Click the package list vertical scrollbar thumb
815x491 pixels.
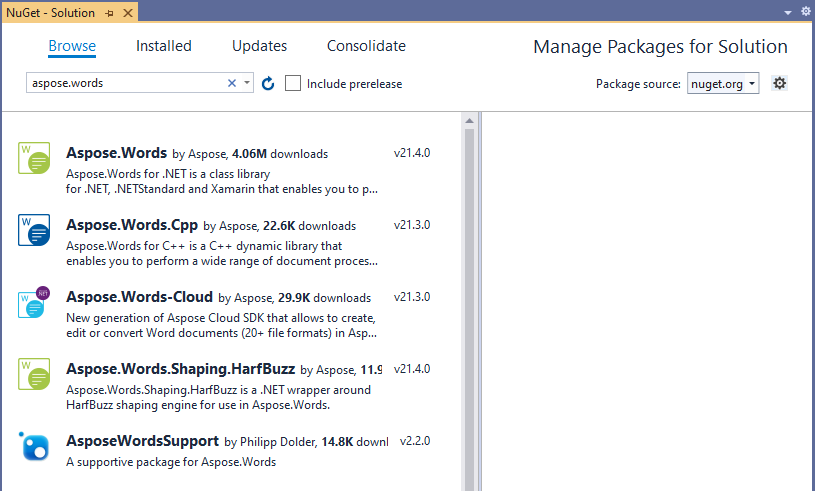(x=469, y=309)
